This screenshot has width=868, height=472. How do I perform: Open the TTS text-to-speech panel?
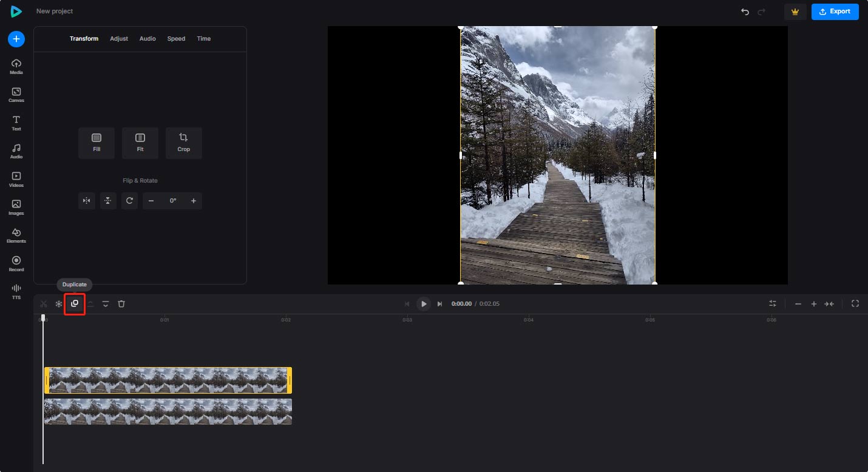click(x=16, y=291)
